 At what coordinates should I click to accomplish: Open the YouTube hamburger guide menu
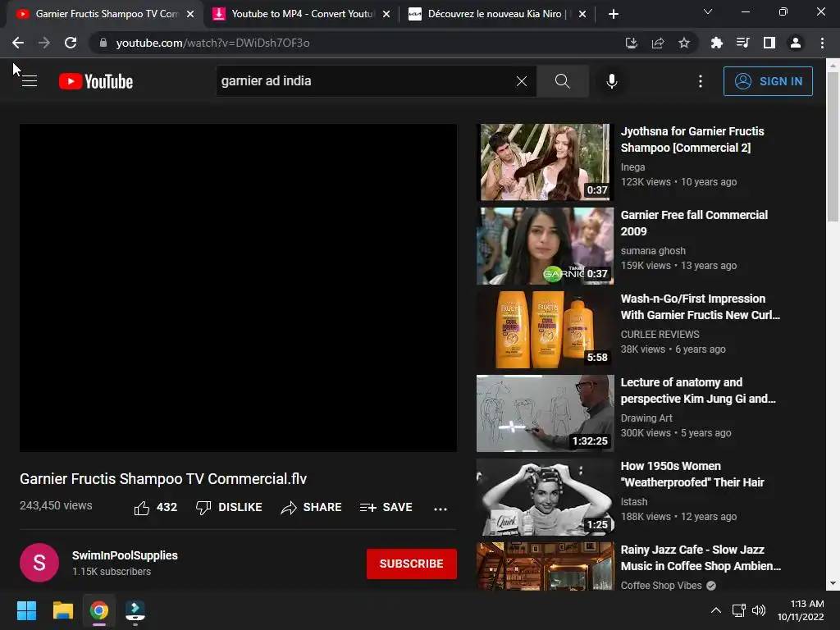[x=30, y=81]
